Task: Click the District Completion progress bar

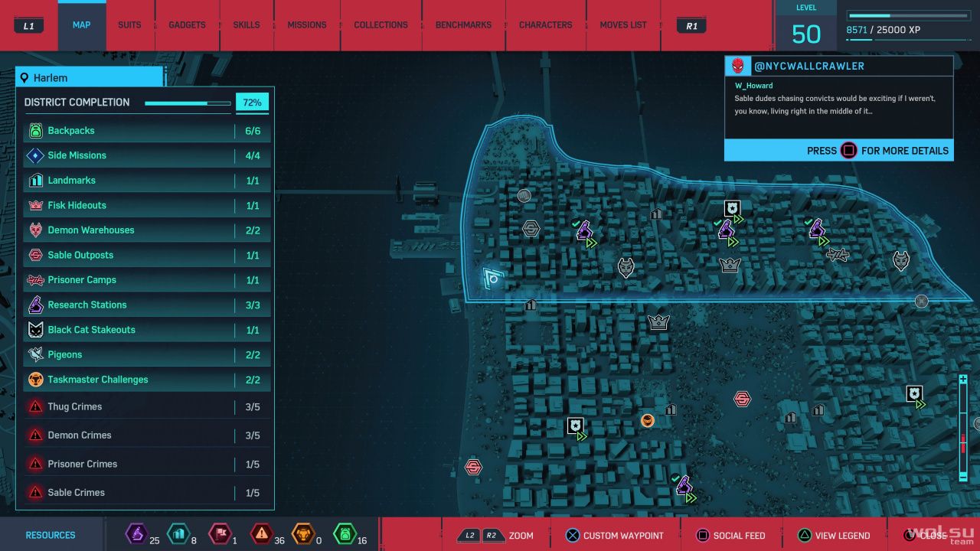Action: point(188,103)
